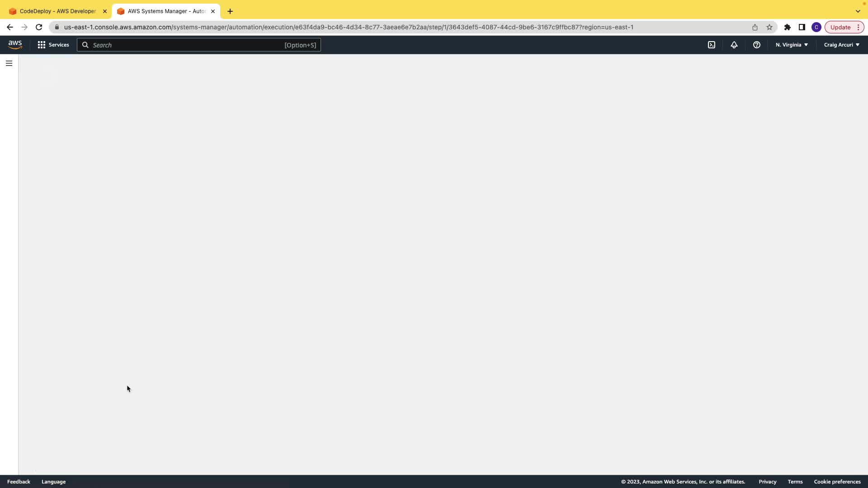868x488 pixels.
Task: Click the Update browser button
Action: coord(840,27)
